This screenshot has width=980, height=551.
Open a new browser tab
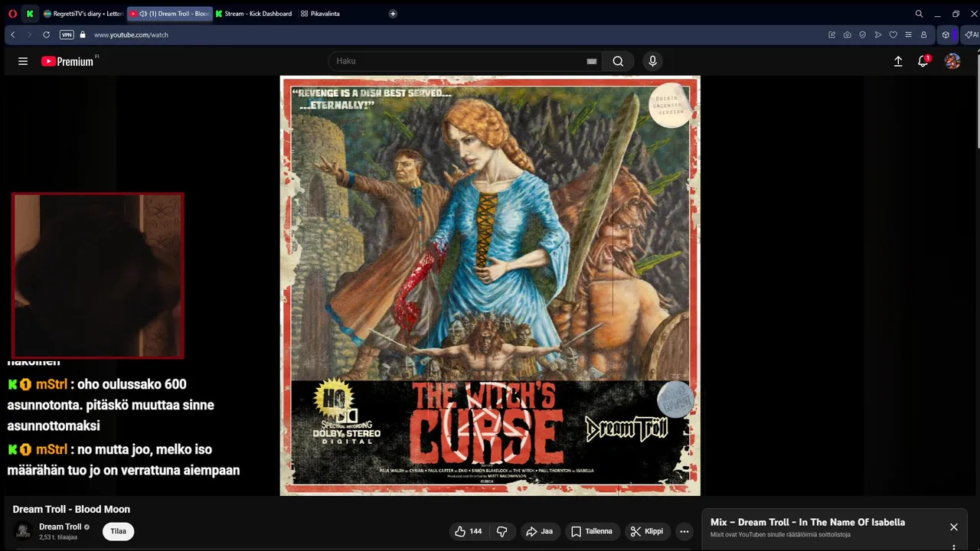(393, 14)
